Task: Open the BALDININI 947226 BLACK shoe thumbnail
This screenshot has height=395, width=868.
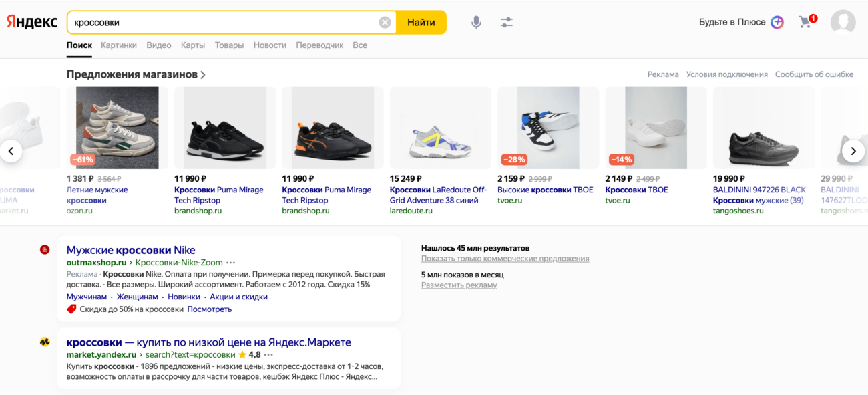Action: (x=763, y=128)
